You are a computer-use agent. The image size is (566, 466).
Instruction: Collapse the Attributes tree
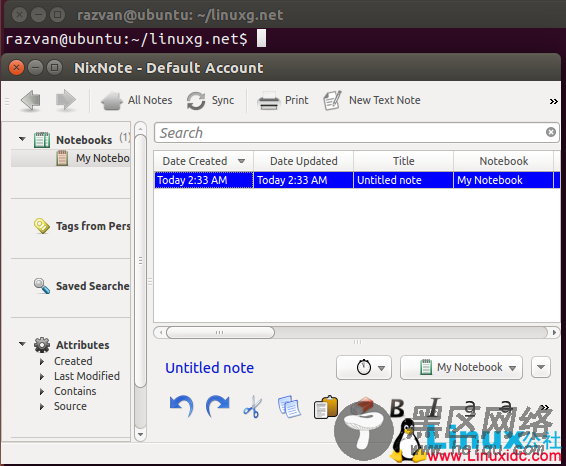22,344
